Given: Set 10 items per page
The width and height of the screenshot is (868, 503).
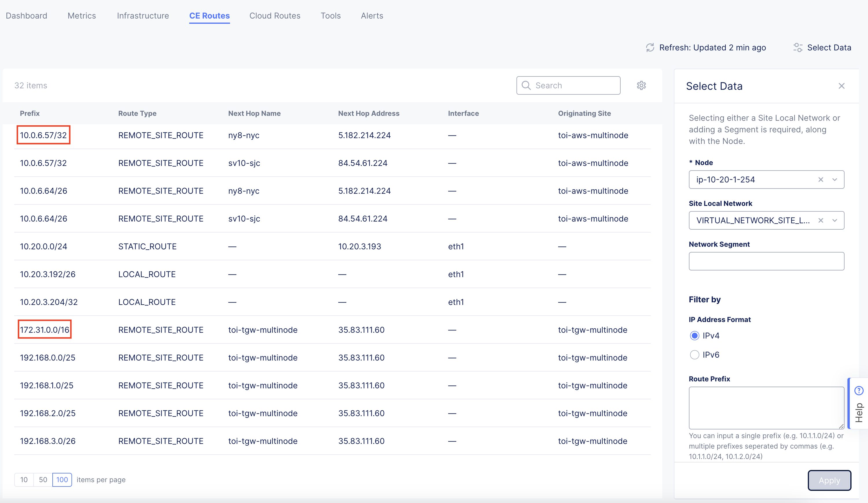Looking at the screenshot, I should pyautogui.click(x=24, y=480).
